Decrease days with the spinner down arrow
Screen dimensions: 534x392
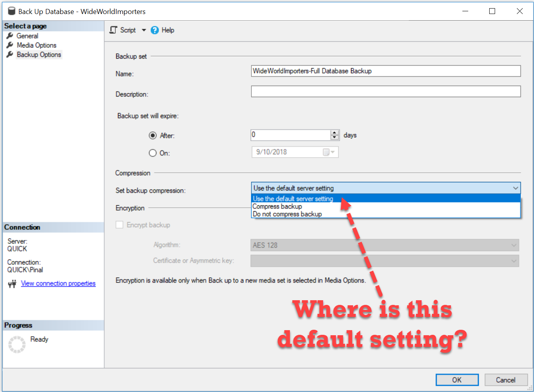click(335, 138)
